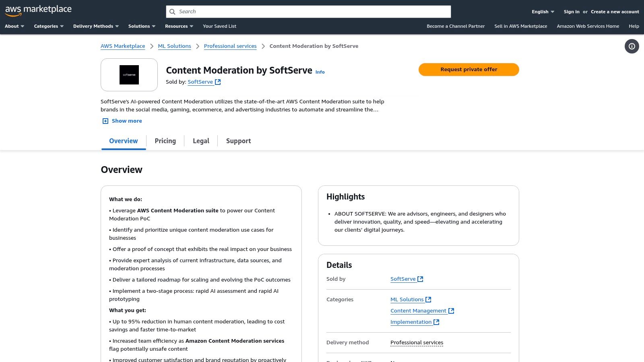This screenshot has height=362, width=644.
Task: Expand the Solutions menu
Action: [142, 26]
